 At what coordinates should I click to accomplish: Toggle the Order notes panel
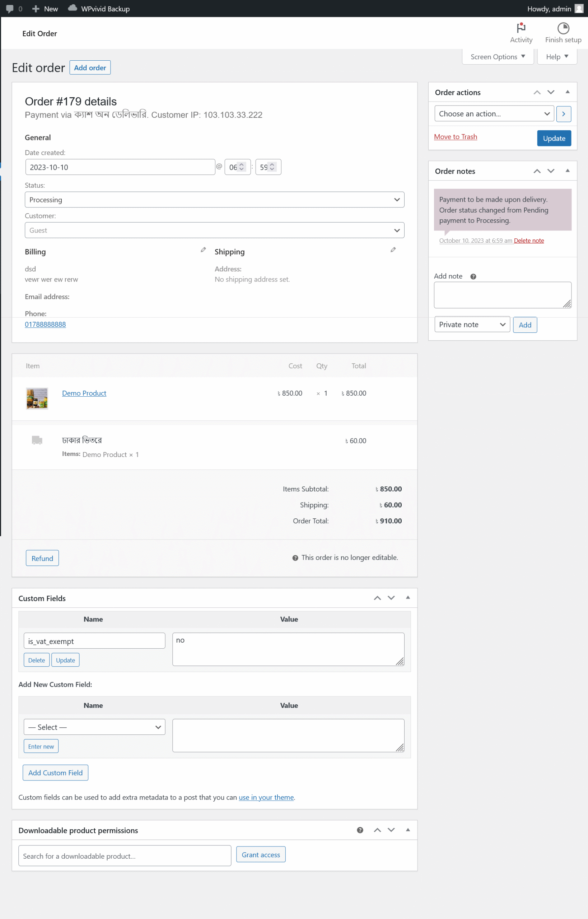[568, 171]
